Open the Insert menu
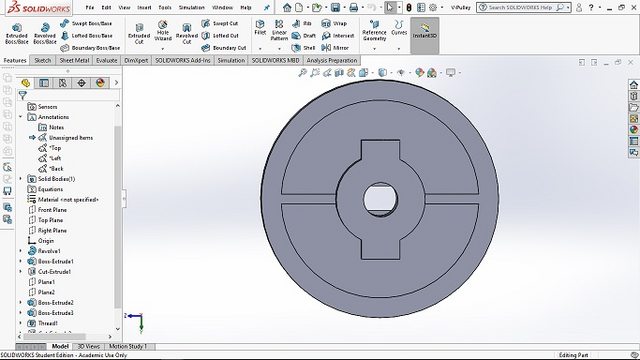Image resolution: width=640 pixels, height=360 pixels. tap(144, 7)
